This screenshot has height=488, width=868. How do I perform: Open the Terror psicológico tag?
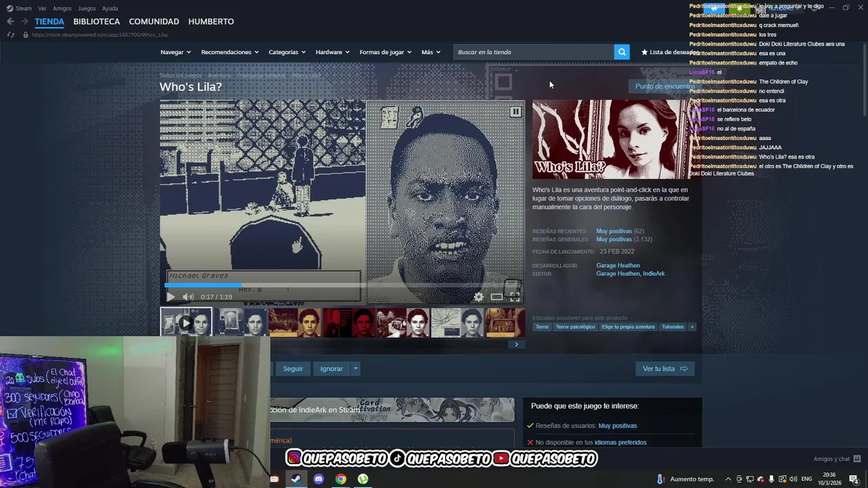[x=575, y=327]
